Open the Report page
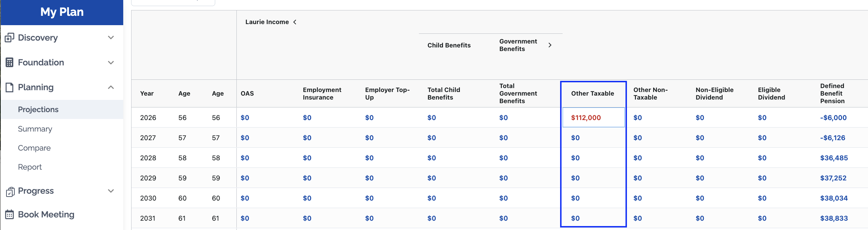Image resolution: width=868 pixels, height=230 pixels. 30,167
